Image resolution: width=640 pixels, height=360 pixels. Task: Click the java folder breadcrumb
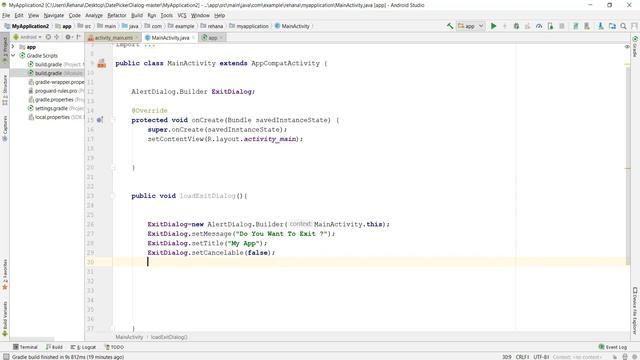pos(130,26)
